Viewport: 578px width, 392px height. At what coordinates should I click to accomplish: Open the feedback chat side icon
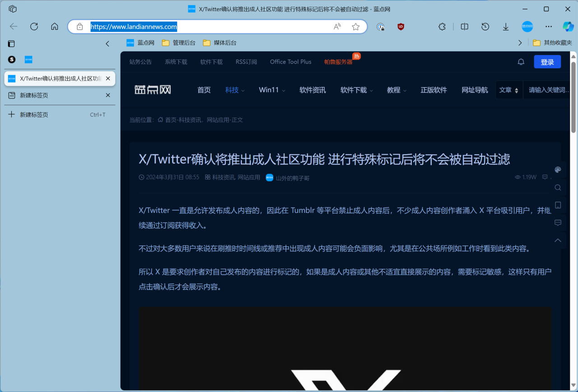coord(558,222)
